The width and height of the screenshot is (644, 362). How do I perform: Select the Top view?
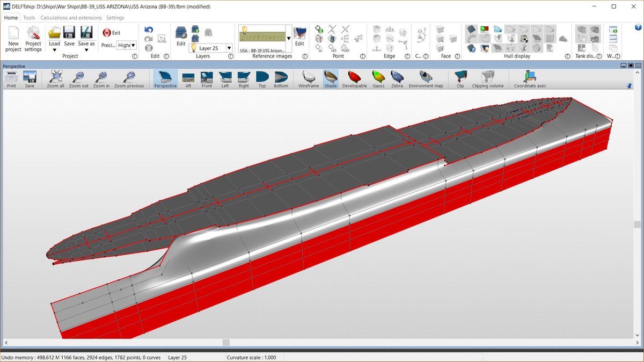pyautogui.click(x=262, y=78)
